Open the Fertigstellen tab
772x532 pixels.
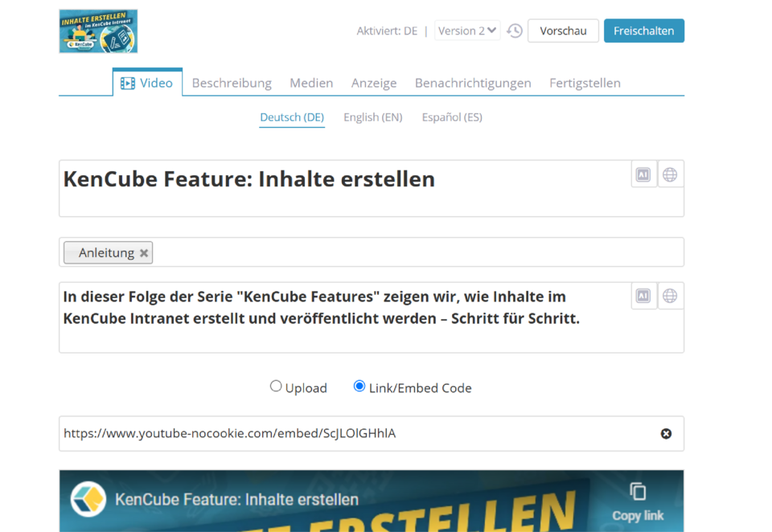point(585,83)
